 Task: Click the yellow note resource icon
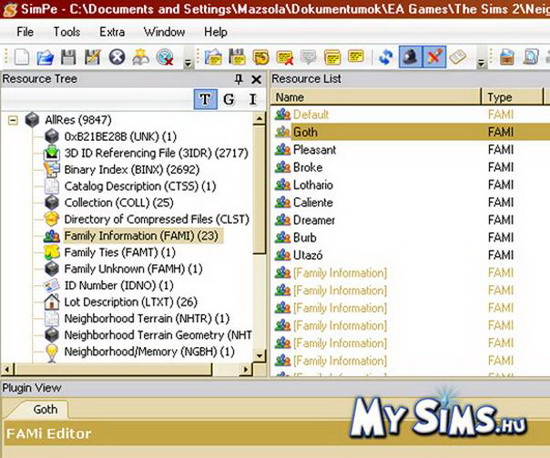[356, 56]
